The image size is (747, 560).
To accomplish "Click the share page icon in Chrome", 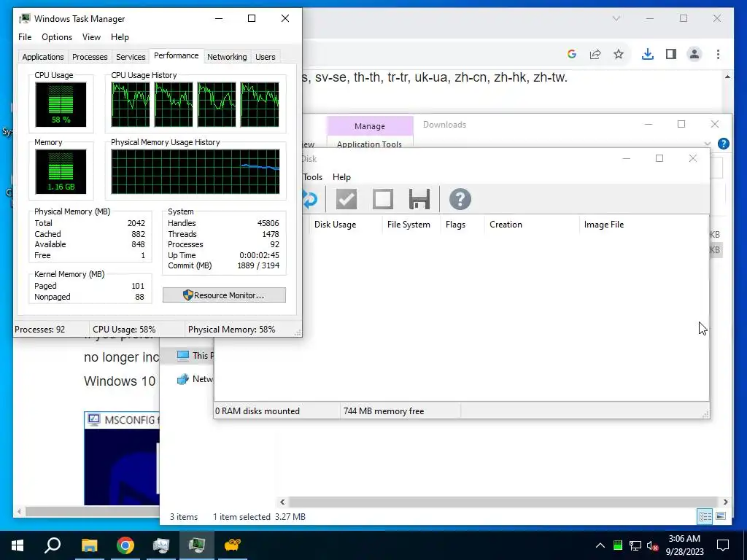I will point(595,54).
